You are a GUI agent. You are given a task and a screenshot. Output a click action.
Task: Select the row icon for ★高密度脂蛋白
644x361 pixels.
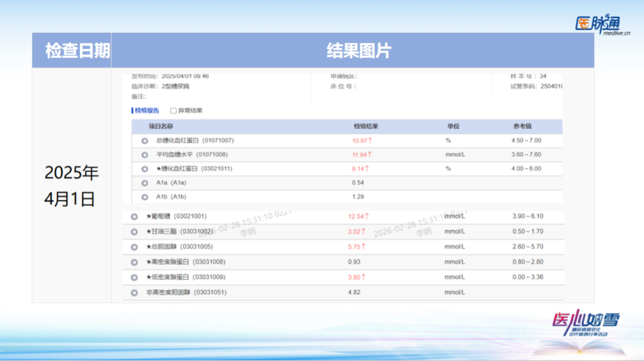[134, 262]
